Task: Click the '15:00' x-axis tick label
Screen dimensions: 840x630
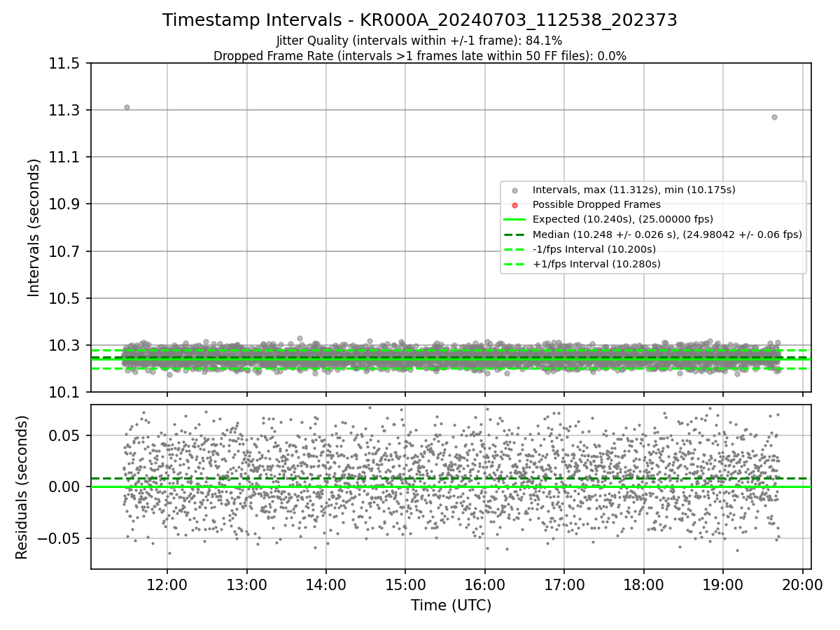Action: [x=405, y=585]
